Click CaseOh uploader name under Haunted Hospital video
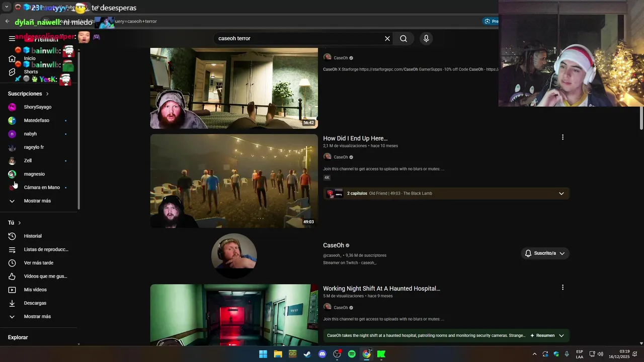Image resolution: width=644 pixels, height=362 pixels. pyautogui.click(x=341, y=308)
